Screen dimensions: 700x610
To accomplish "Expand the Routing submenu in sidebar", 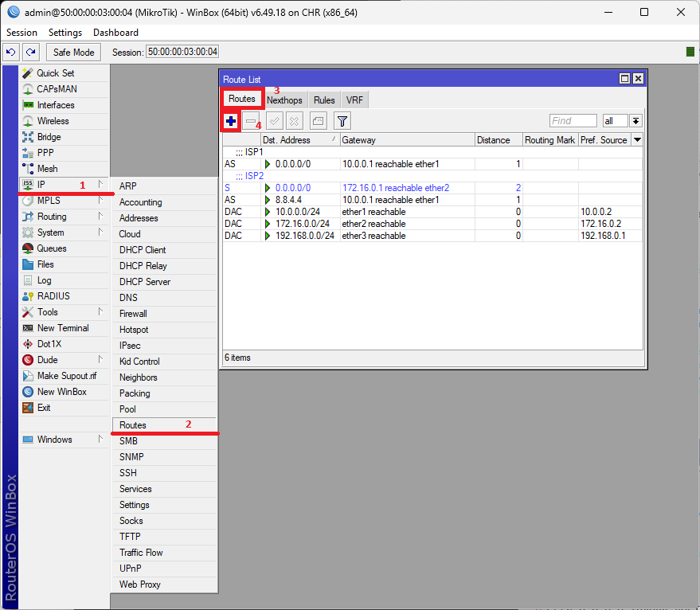I will tap(52, 217).
